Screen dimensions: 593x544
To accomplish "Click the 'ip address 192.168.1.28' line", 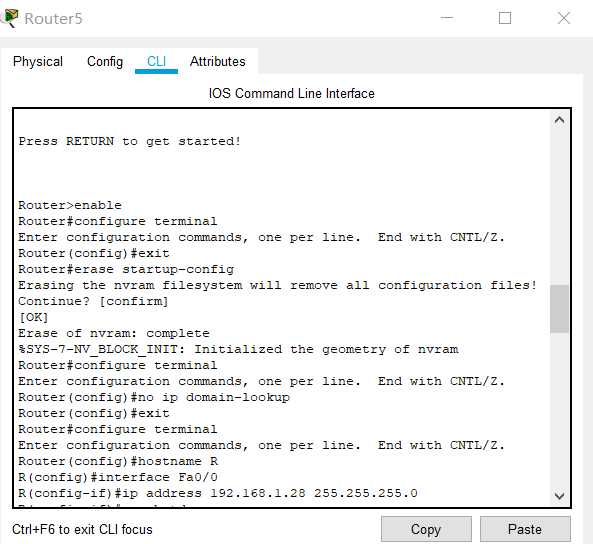I will (x=218, y=493).
